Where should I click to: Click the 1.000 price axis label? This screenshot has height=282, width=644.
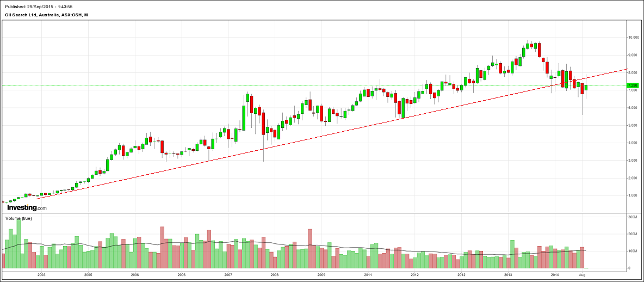(633, 195)
